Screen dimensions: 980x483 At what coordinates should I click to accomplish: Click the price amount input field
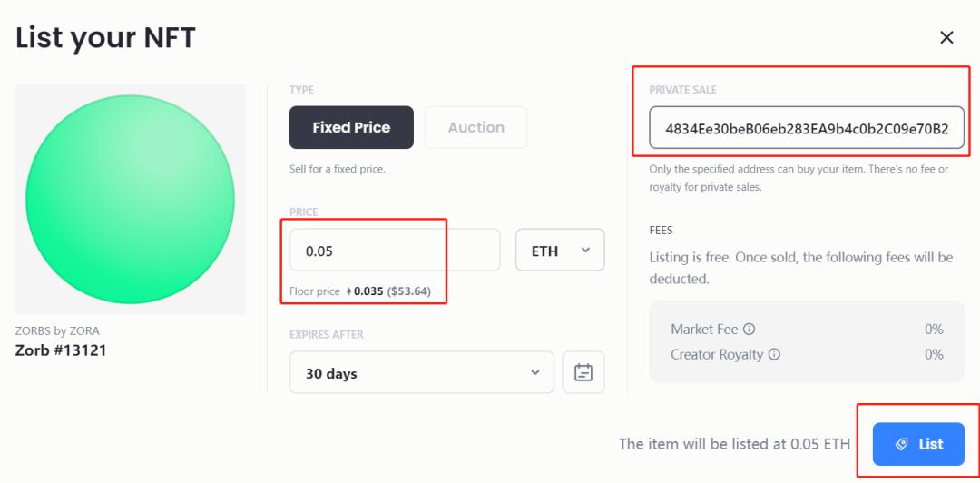pyautogui.click(x=394, y=251)
